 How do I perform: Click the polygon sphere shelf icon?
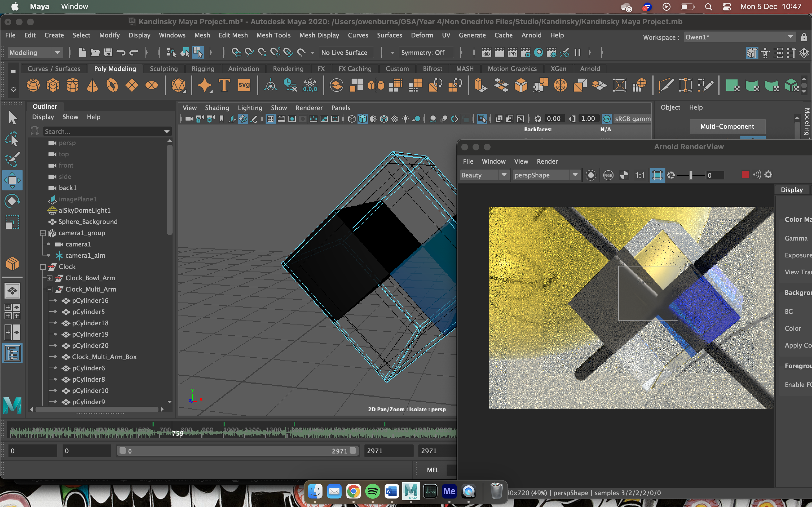click(x=33, y=85)
